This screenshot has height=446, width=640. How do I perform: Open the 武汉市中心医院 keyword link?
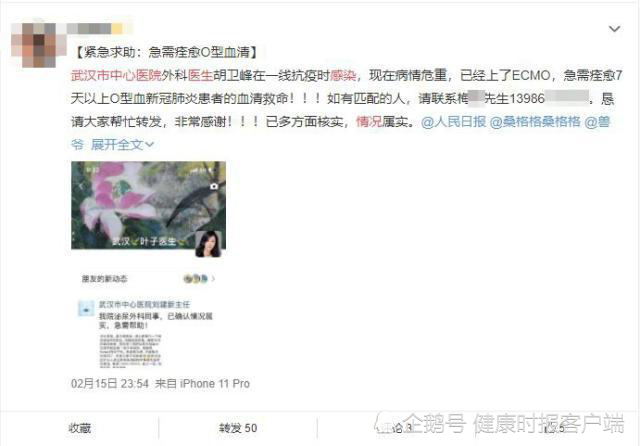click(116, 75)
